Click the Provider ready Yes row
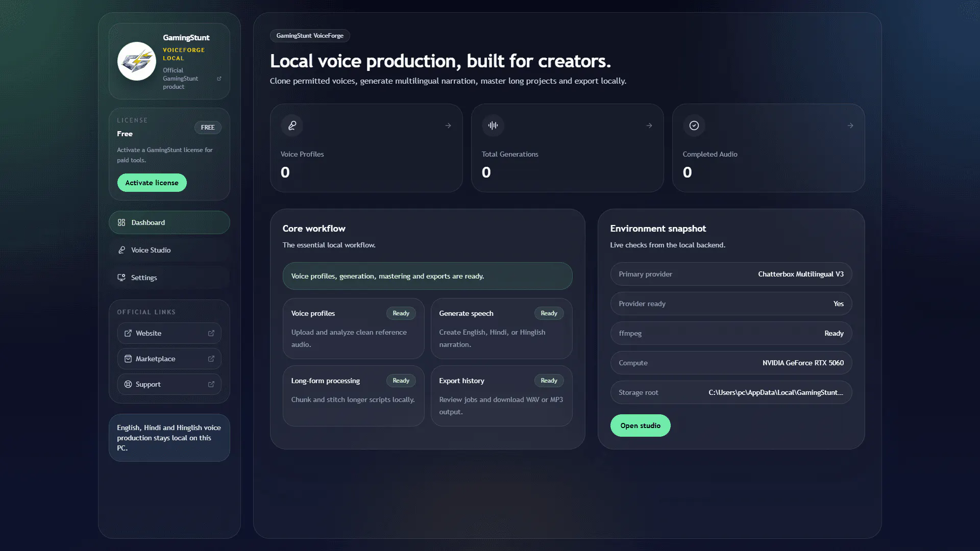The width and height of the screenshot is (980, 551). click(731, 304)
